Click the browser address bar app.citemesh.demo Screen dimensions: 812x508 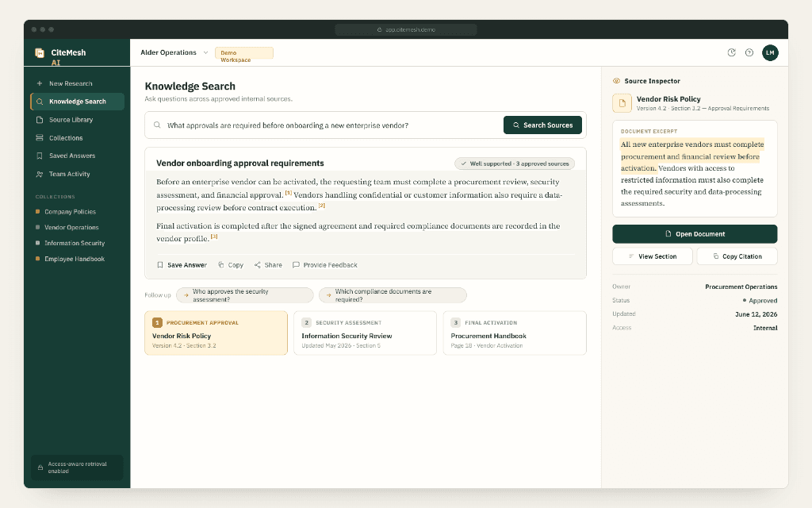click(x=406, y=29)
